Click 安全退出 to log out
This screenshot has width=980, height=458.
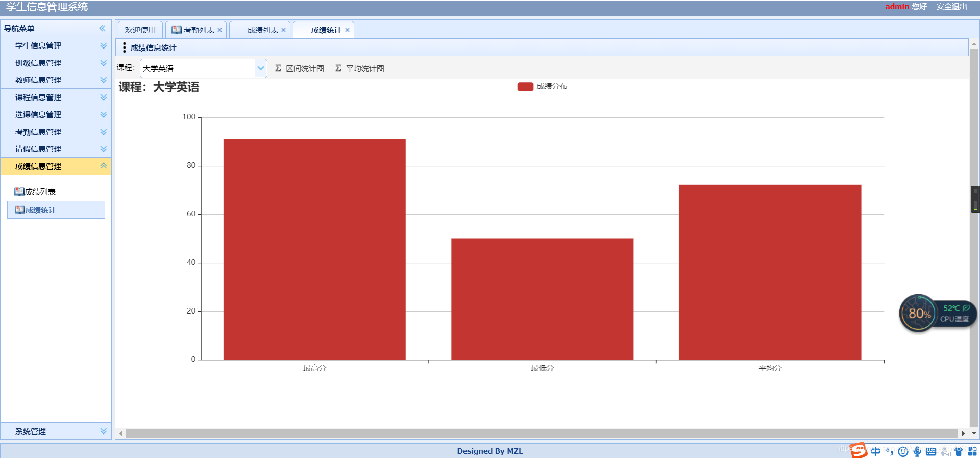click(x=951, y=7)
